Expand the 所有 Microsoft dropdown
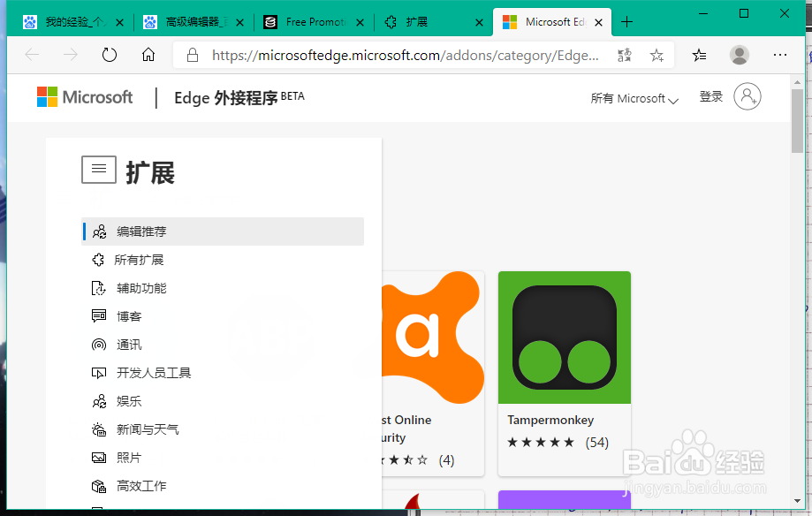Screen dimensions: 812x516 [634, 98]
